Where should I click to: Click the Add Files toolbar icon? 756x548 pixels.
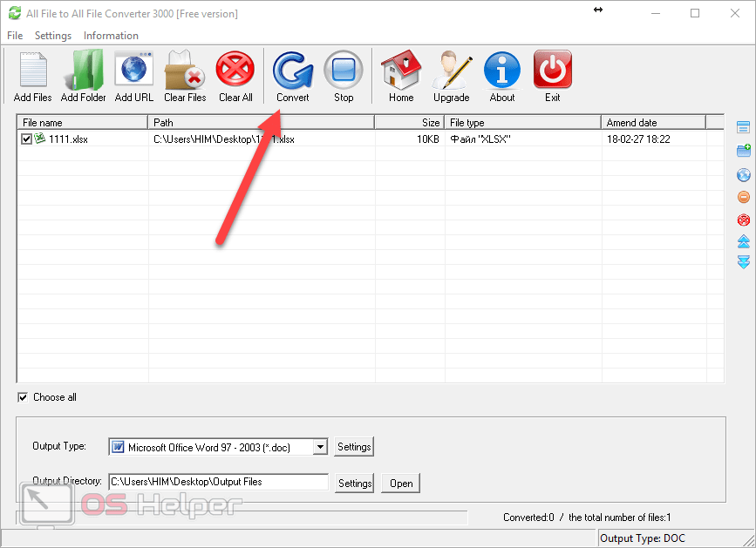point(32,71)
